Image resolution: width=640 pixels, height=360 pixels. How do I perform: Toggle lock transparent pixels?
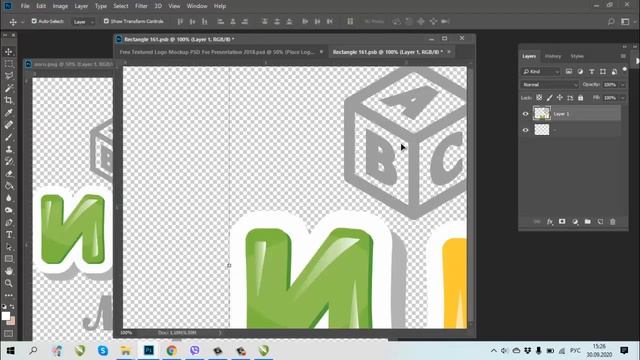pyautogui.click(x=539, y=98)
